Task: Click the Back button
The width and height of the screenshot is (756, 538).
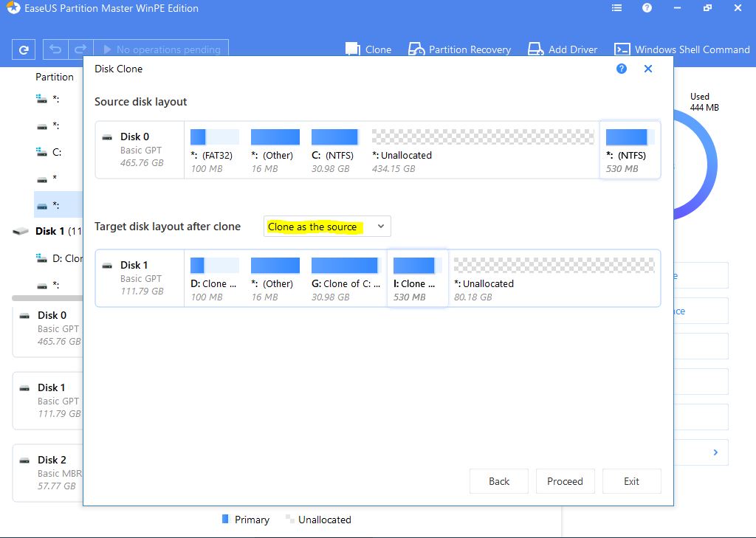Action: pos(499,481)
